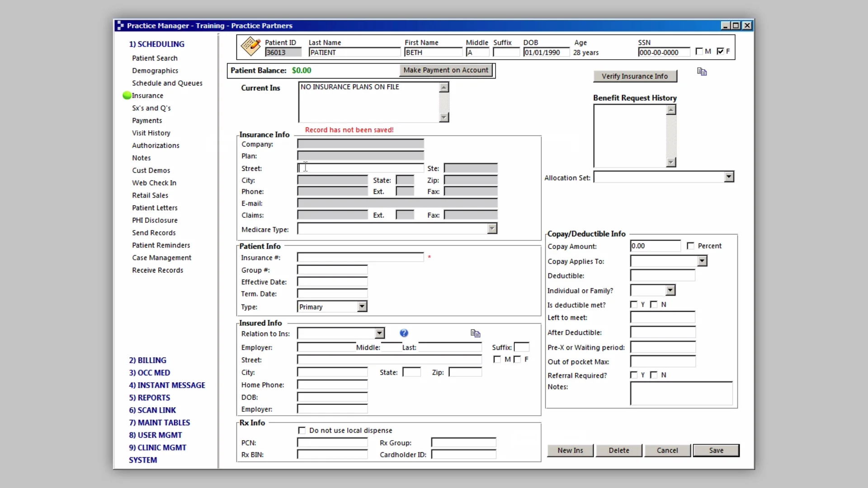Click the blue help question mark icon

(404, 333)
